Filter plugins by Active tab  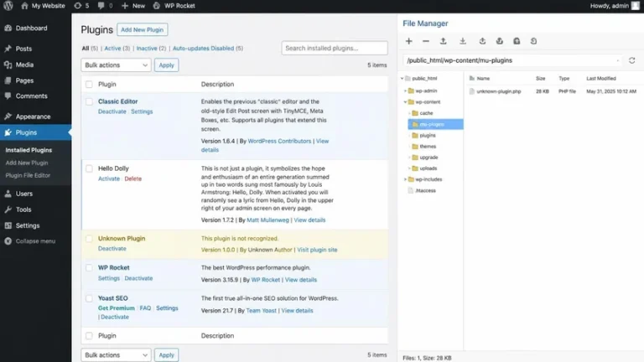(x=112, y=49)
